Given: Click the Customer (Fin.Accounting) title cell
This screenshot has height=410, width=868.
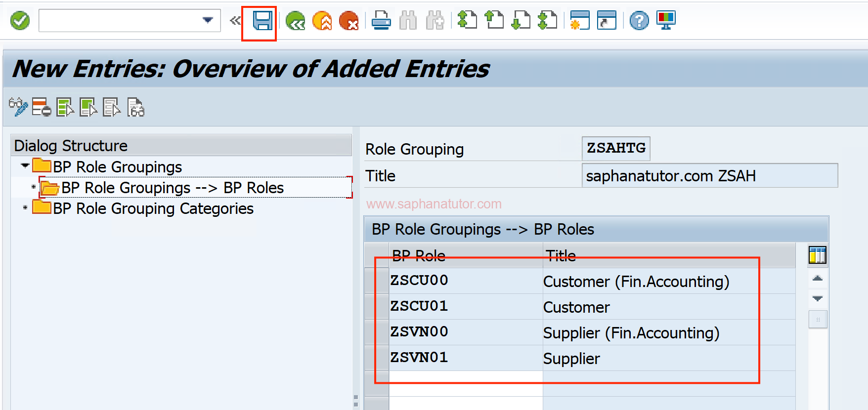Looking at the screenshot, I should point(669,281).
